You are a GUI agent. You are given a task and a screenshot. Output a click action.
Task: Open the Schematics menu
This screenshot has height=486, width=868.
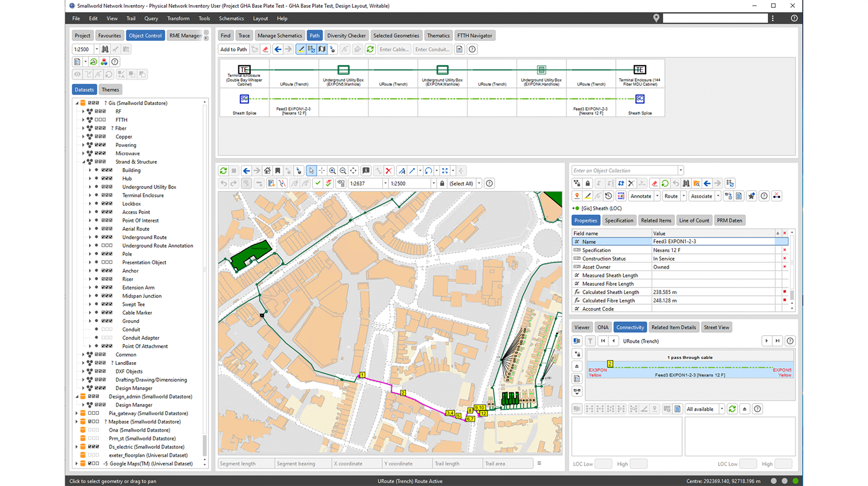click(x=231, y=18)
